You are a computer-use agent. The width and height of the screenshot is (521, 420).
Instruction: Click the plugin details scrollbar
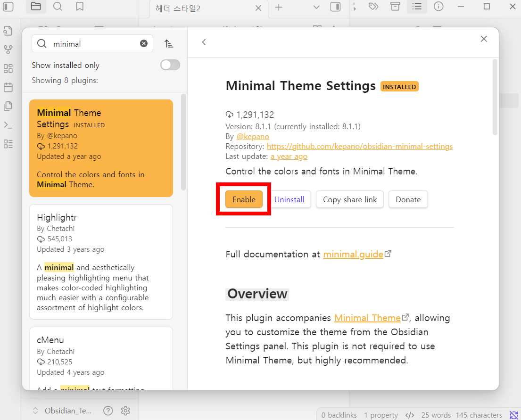[x=495, y=97]
